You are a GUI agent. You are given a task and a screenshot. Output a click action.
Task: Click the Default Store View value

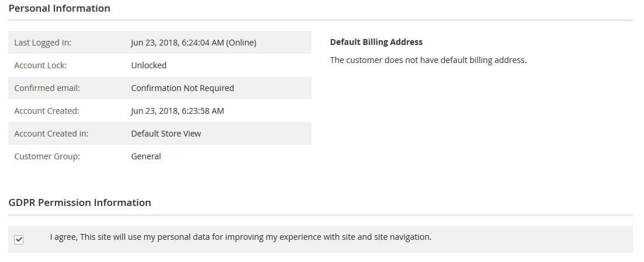click(x=166, y=134)
